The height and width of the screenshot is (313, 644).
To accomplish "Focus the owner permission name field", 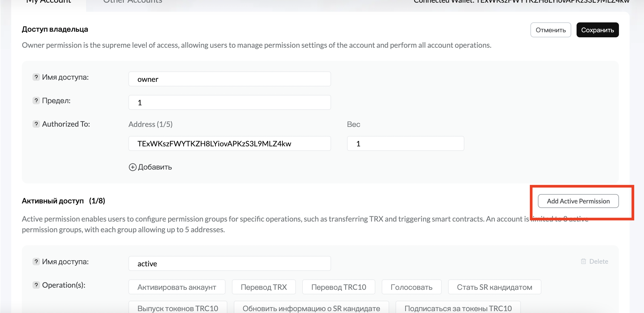I will [x=230, y=79].
